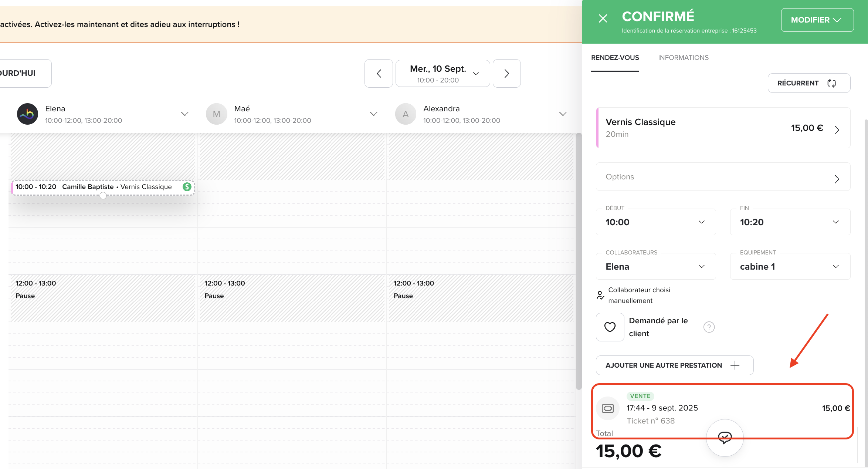
Task: Click 'Ajouter une autre prestation' button
Action: point(674,365)
